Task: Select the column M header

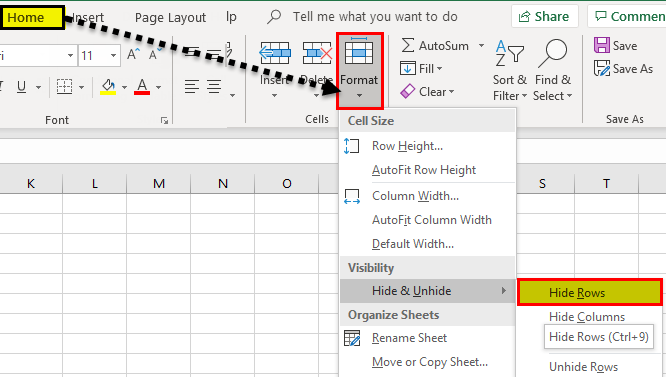Action: click(158, 183)
